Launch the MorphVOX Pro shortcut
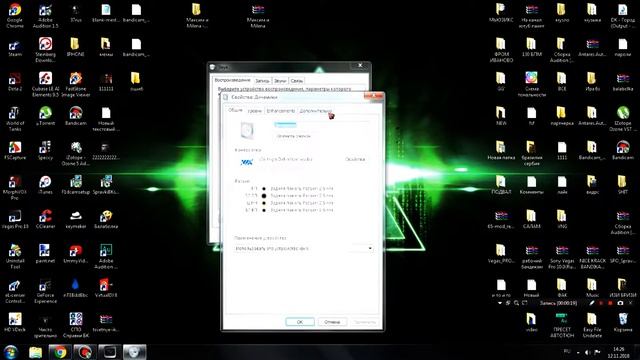 point(15,187)
